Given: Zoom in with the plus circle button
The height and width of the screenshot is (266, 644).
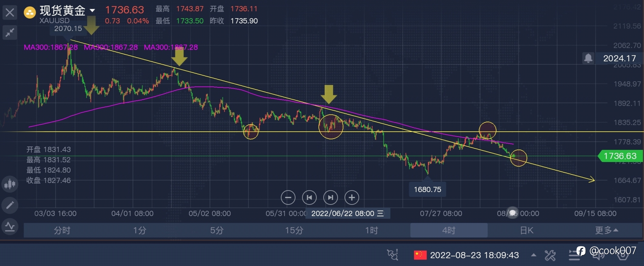Looking at the screenshot, I should tap(352, 198).
